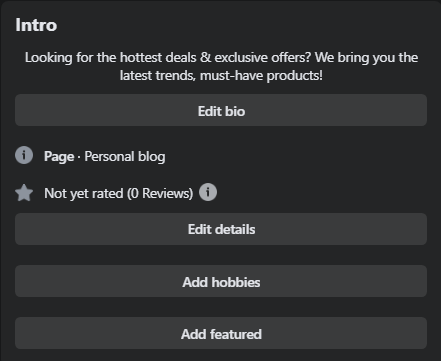Viewport: 441px width, 361px height.
Task: Click the bio line latest trends, must-have products!
Action: coord(221,76)
